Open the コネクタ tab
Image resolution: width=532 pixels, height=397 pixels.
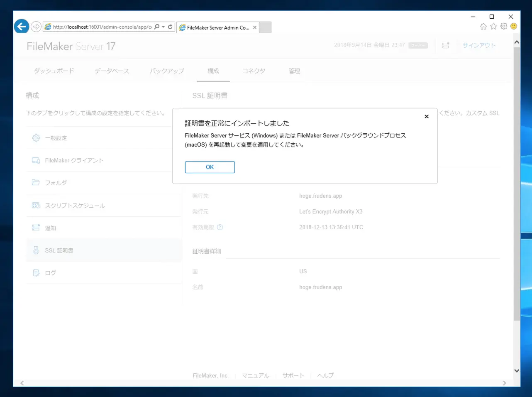coord(254,71)
